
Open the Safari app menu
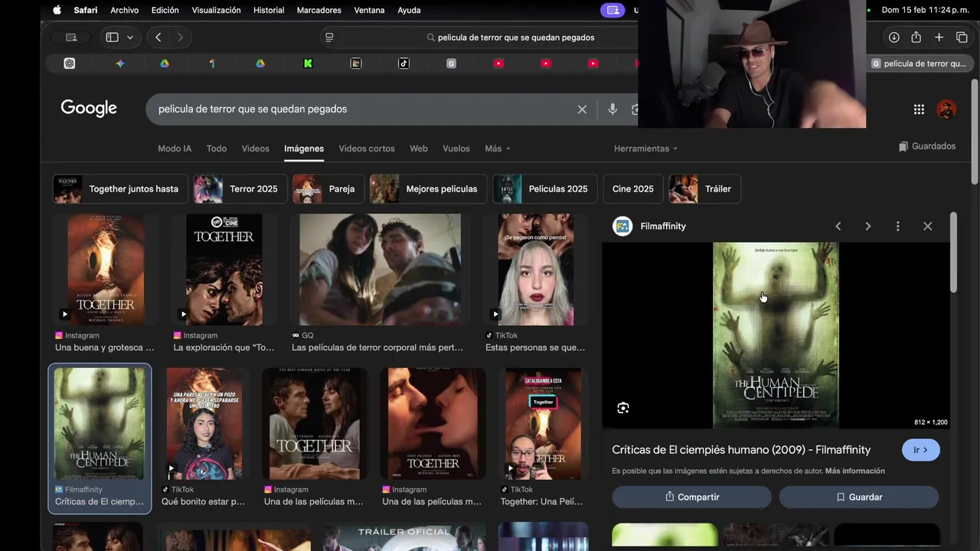(86, 10)
